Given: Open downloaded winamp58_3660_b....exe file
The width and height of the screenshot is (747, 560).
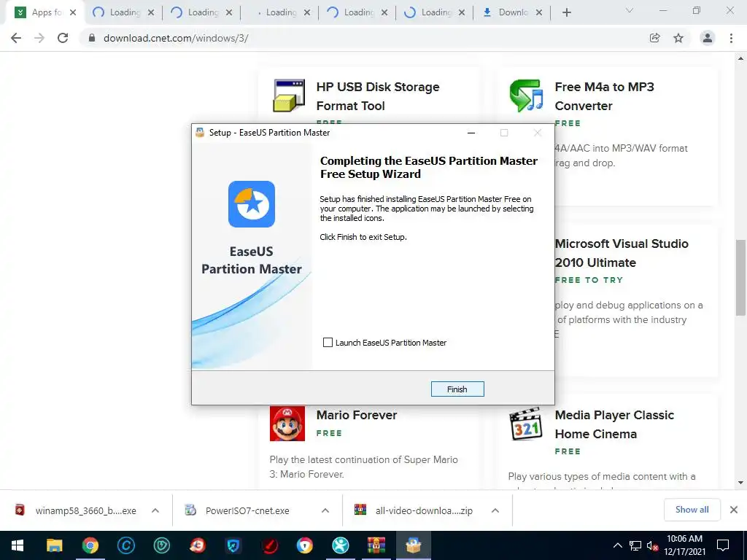Looking at the screenshot, I should pos(76,510).
